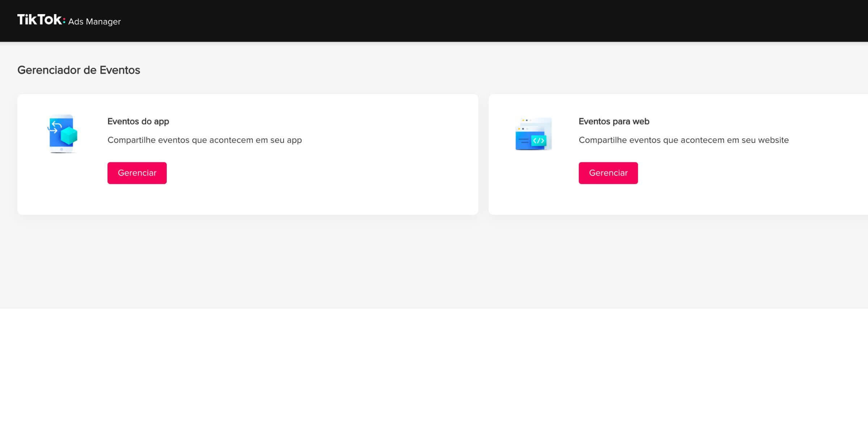
Task: Click the teal cube on phone illustration
Action: [x=69, y=136]
